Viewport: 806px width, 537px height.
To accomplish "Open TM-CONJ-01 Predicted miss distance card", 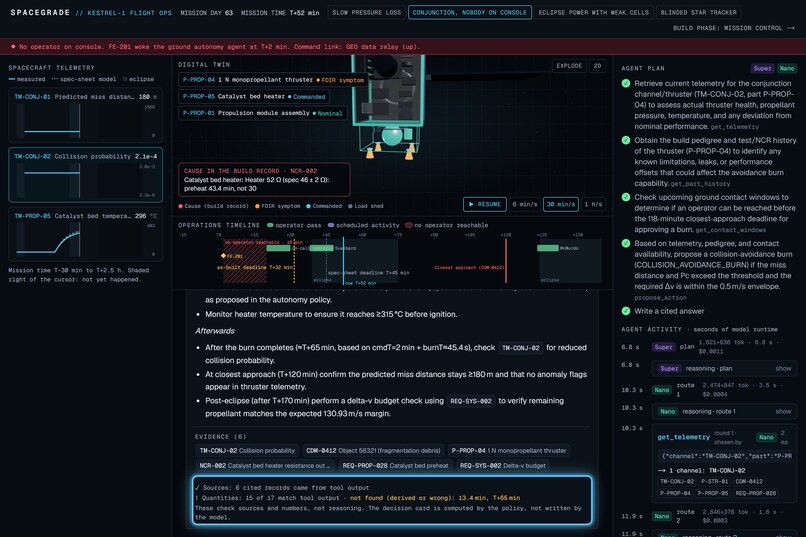I will [85, 116].
